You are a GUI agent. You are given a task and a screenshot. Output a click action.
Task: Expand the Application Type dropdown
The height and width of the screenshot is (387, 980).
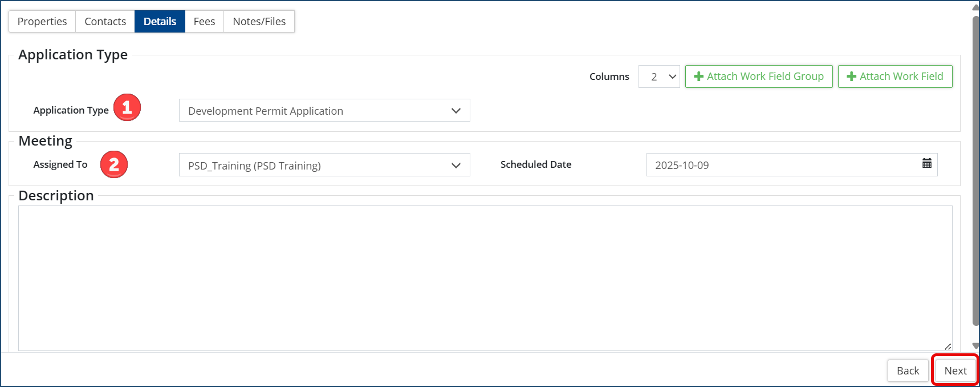point(324,111)
